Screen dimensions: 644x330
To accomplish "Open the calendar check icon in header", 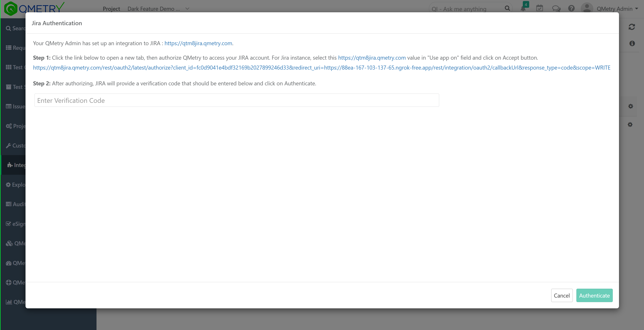I will point(539,8).
